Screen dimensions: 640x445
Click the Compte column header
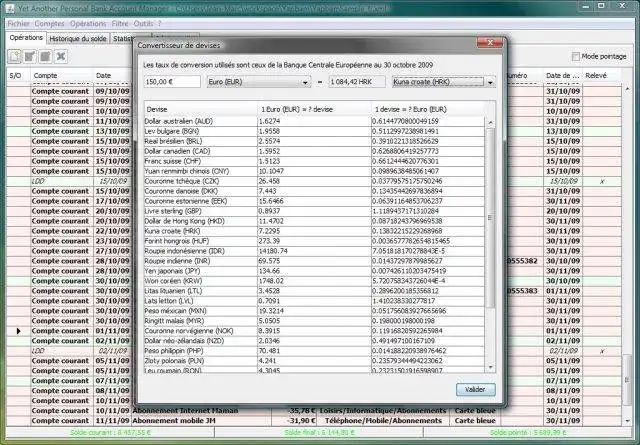[x=61, y=76]
